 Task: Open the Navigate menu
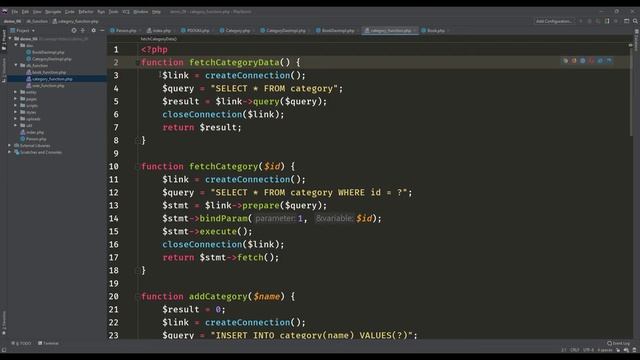53,12
